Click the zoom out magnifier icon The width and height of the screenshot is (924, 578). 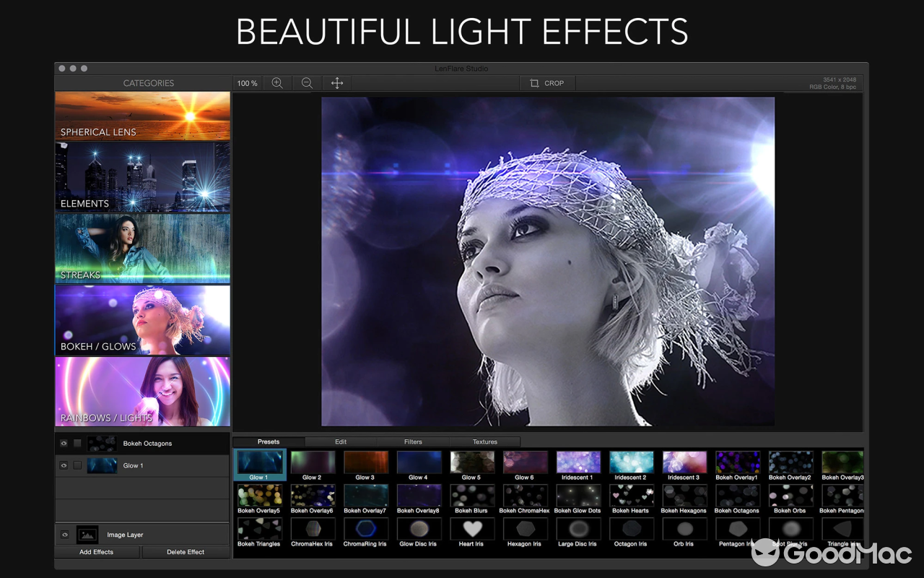point(307,83)
